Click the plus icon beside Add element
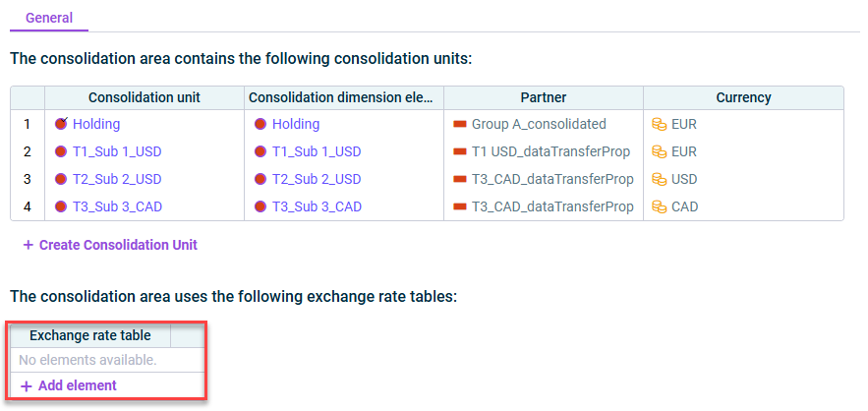This screenshot has width=868, height=411. pos(26,386)
